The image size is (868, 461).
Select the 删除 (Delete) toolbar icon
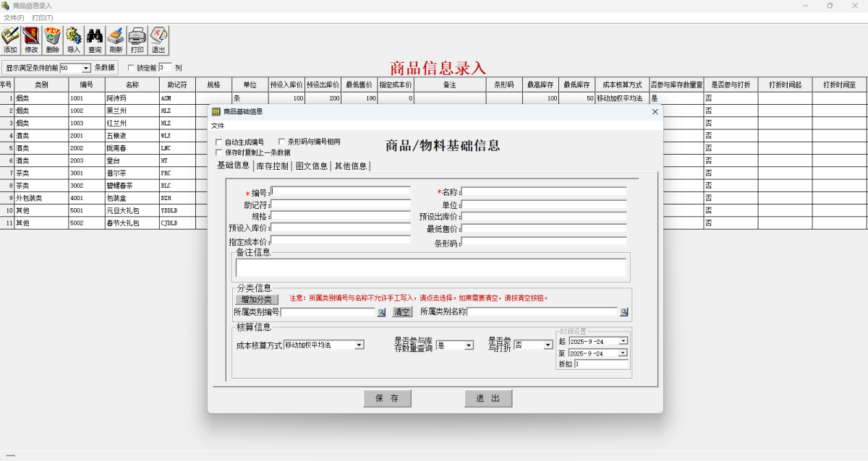[52, 40]
